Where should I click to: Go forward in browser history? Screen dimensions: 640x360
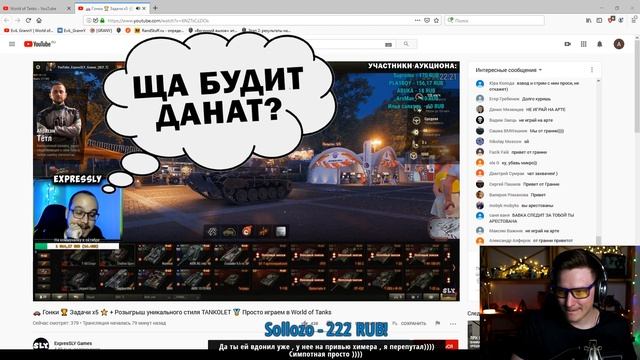pyautogui.click(x=17, y=20)
